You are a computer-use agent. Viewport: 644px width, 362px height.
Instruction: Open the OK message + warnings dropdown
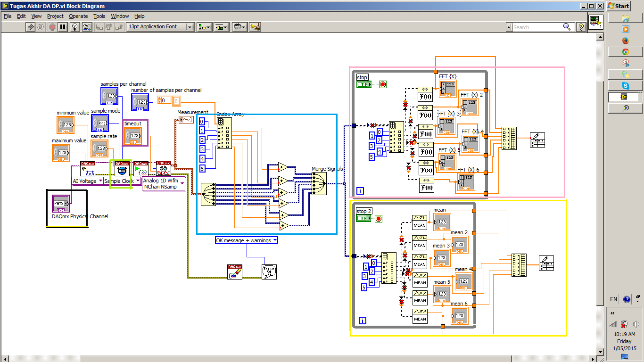tap(247, 240)
